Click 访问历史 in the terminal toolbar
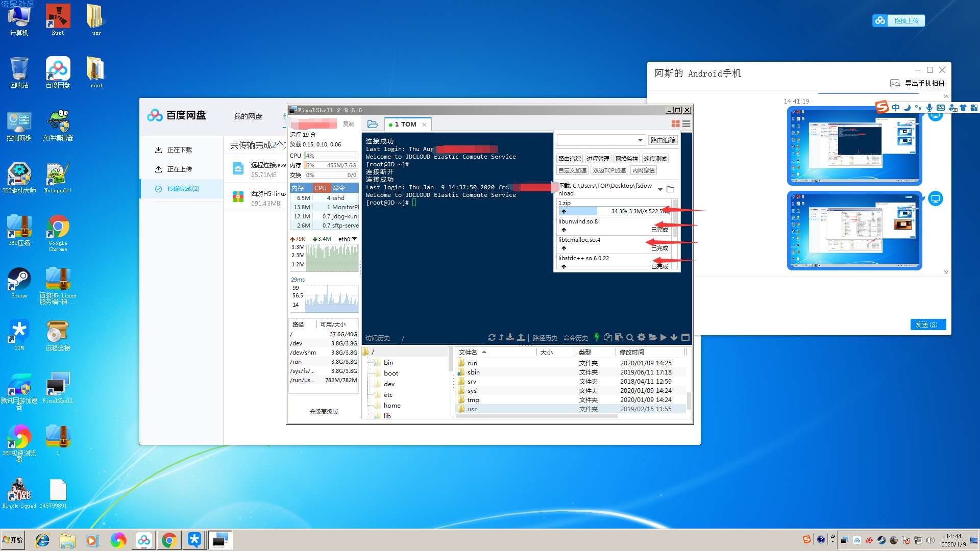Image resolution: width=980 pixels, height=551 pixels. tap(378, 338)
